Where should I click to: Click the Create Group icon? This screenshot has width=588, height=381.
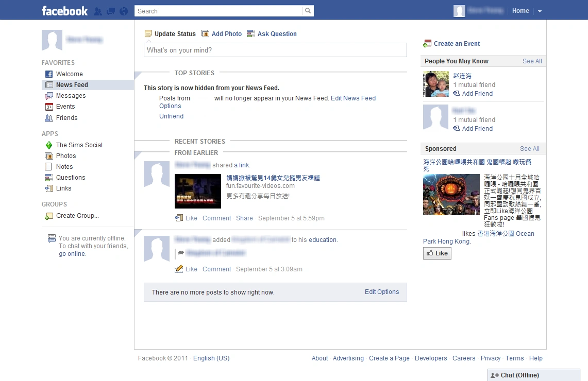(x=49, y=216)
